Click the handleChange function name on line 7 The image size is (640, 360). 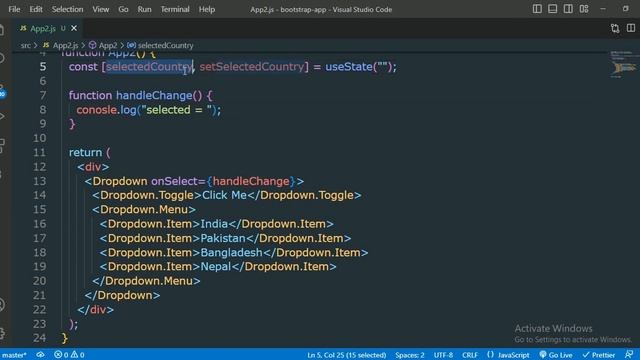(154, 96)
